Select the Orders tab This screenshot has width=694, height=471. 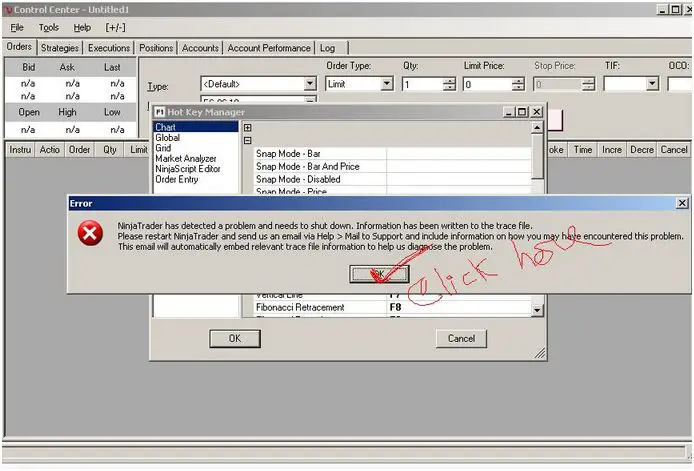click(19, 46)
